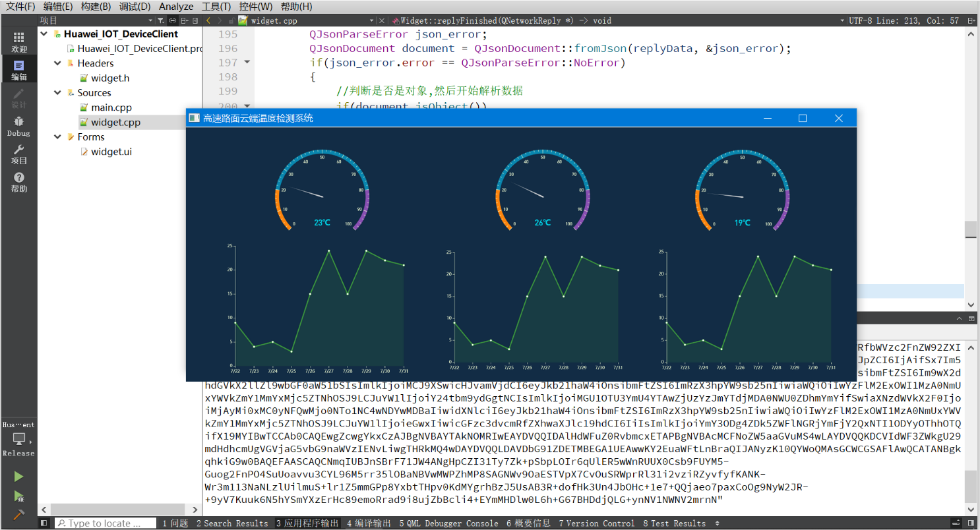Close the widget.cpp document

[x=382, y=20]
